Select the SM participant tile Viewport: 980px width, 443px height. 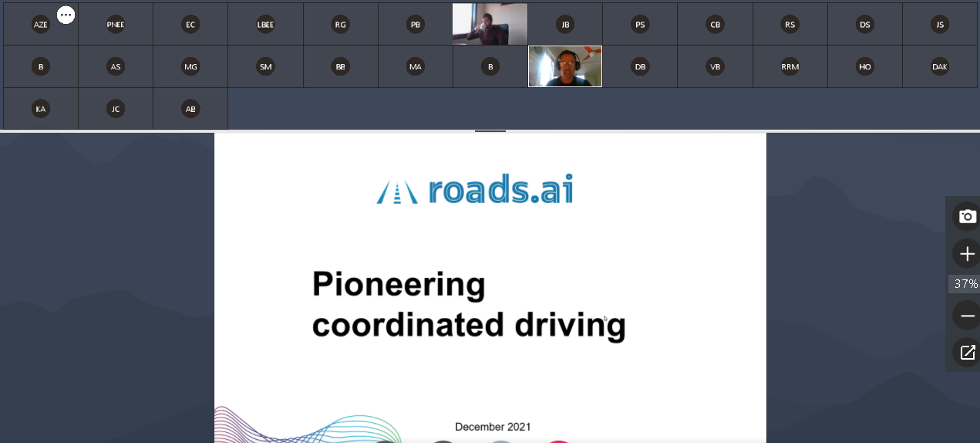pyautogui.click(x=265, y=66)
